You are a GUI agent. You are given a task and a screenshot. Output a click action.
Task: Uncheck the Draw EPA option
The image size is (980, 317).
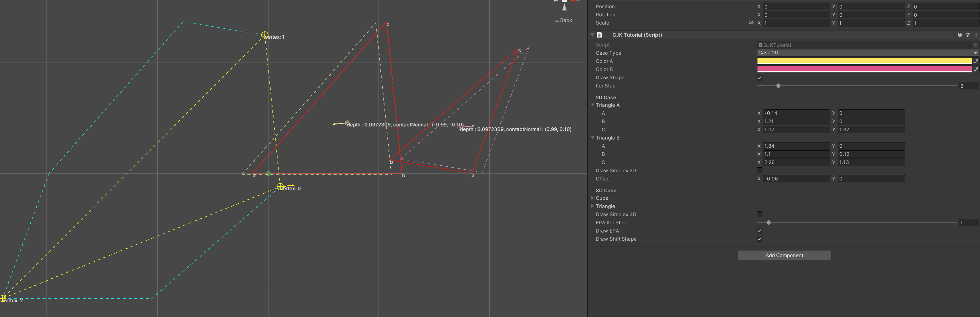tap(759, 231)
